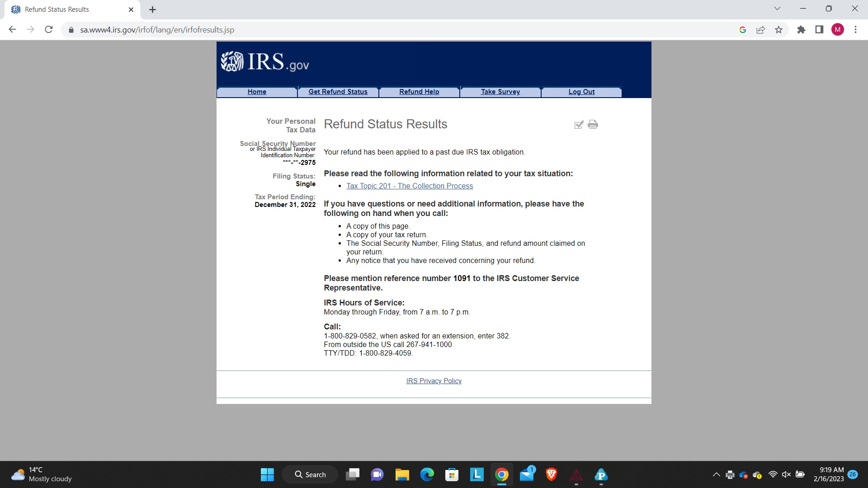Select the Refund Help navigation tab
The width and height of the screenshot is (868, 488).
coord(419,92)
